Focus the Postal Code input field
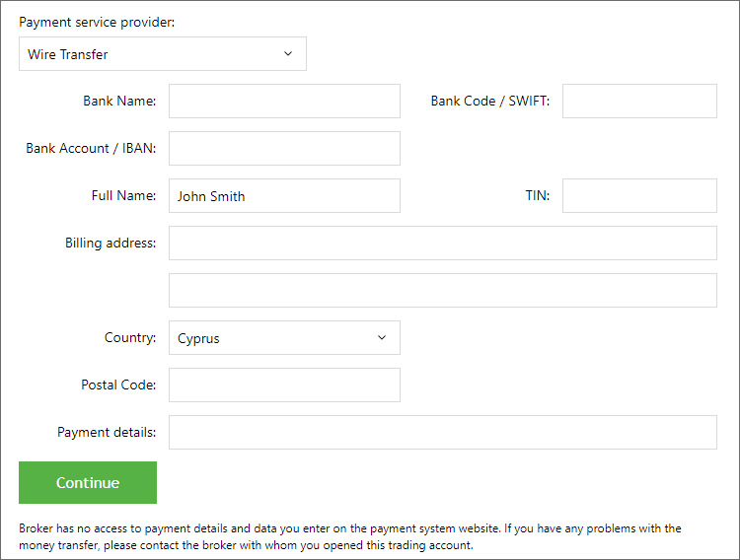 pos(284,385)
